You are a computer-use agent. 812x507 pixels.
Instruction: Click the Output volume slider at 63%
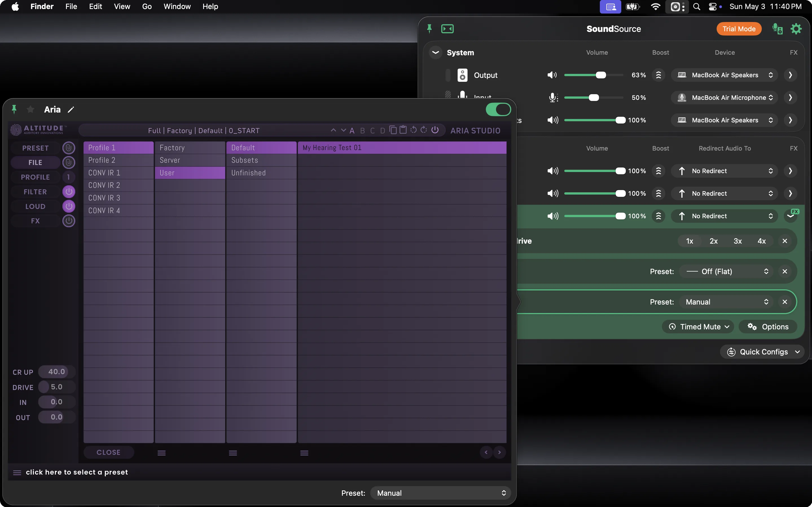coord(594,75)
